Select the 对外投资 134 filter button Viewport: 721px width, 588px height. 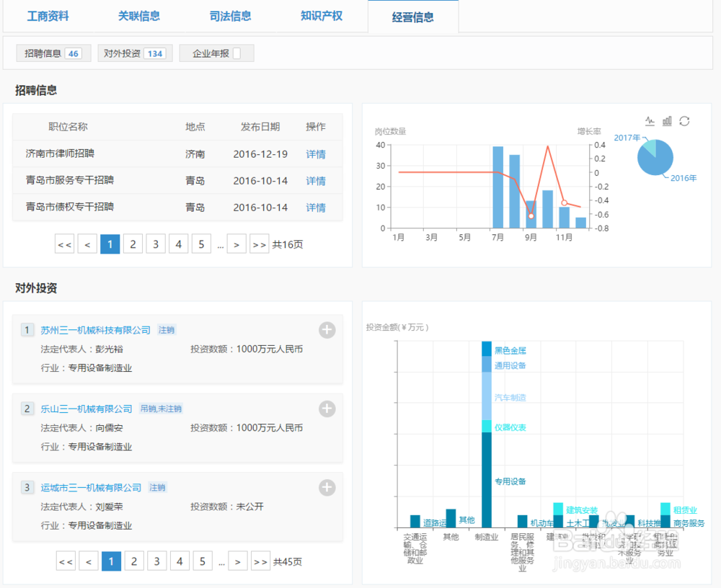click(134, 53)
